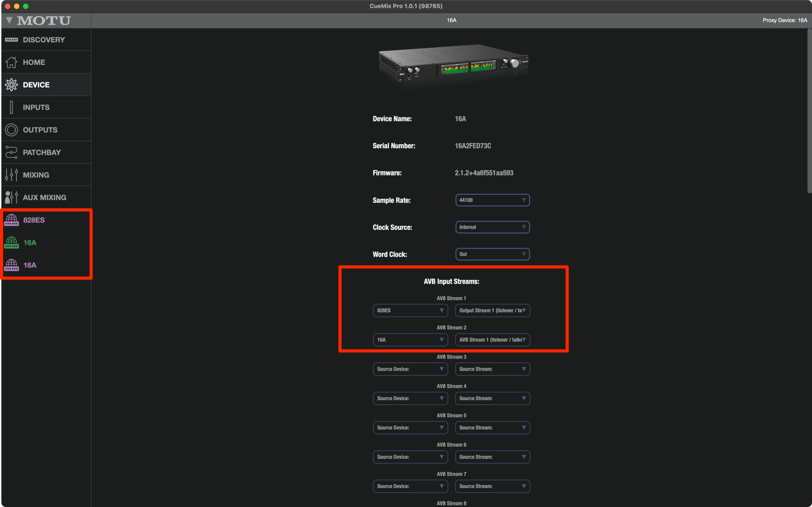Screen dimensions: 812x507
Task: Click the 16A rack unit image
Action: 453,63
